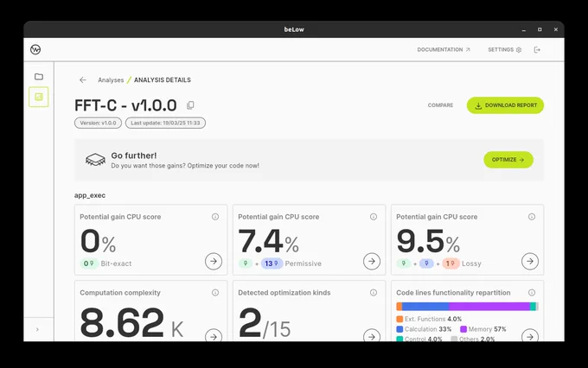588x368 pixels.
Task: Show info for Lossy CPU score card
Action: 532,217
